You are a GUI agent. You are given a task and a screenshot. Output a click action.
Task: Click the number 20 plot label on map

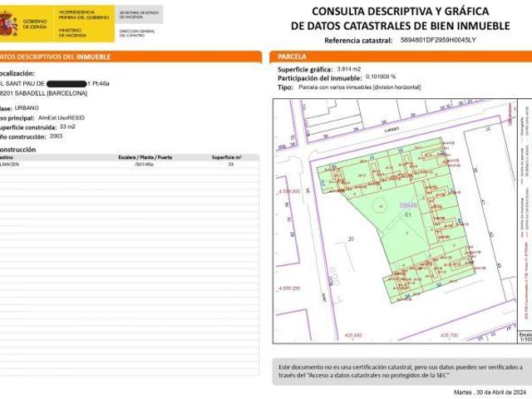[351, 239]
